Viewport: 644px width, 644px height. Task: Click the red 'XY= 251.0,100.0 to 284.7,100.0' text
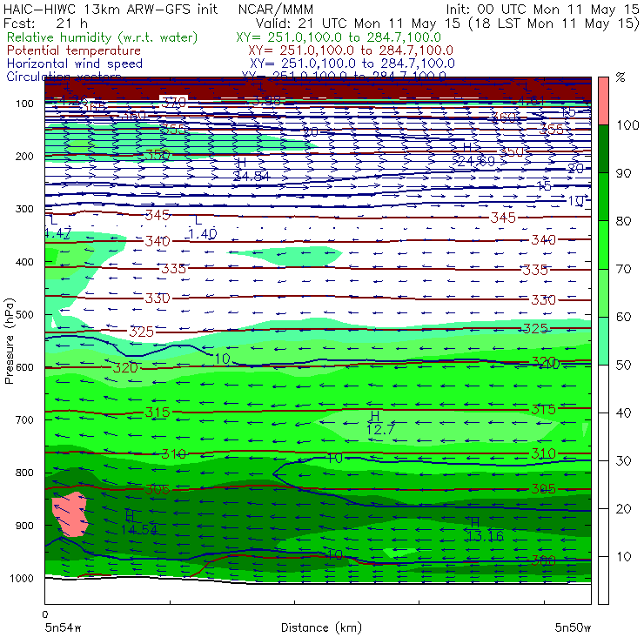351,50
